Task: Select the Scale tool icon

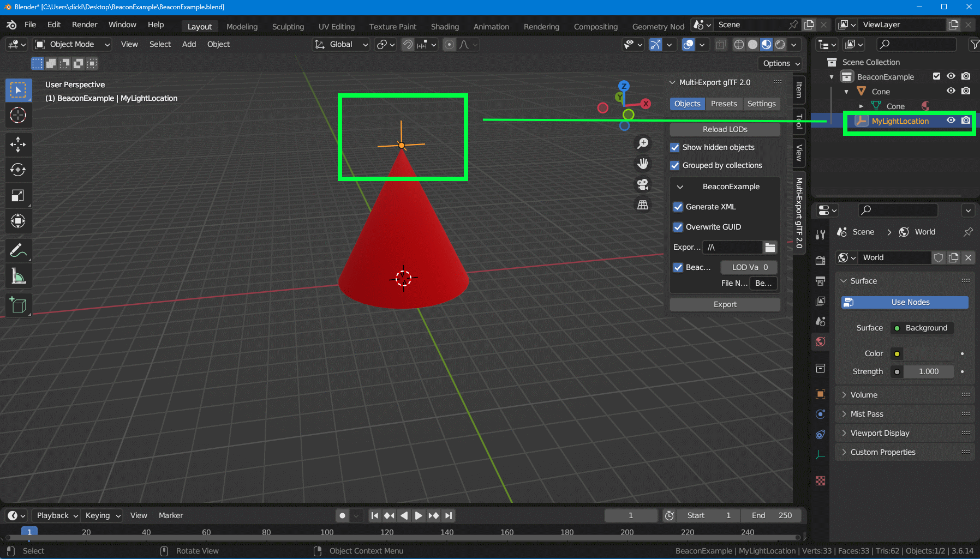Action: [18, 196]
